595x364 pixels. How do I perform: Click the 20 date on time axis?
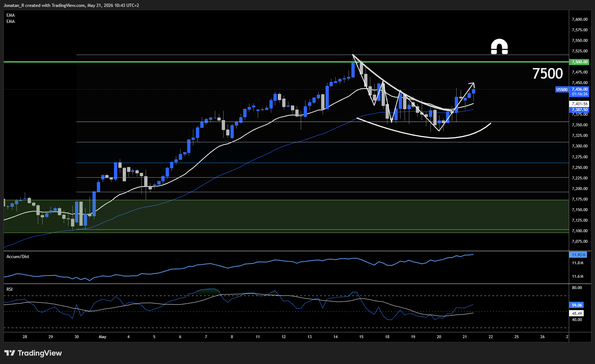439,337
